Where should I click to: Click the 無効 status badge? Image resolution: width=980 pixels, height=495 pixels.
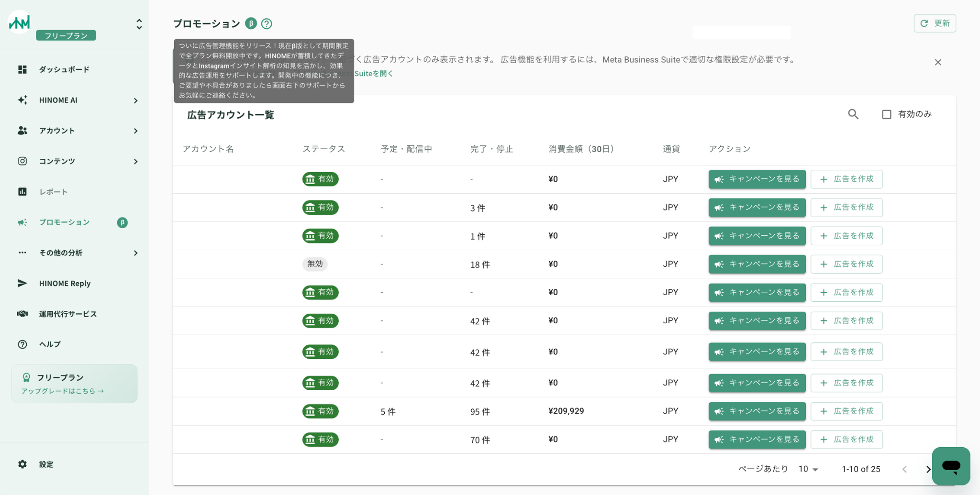pyautogui.click(x=315, y=264)
